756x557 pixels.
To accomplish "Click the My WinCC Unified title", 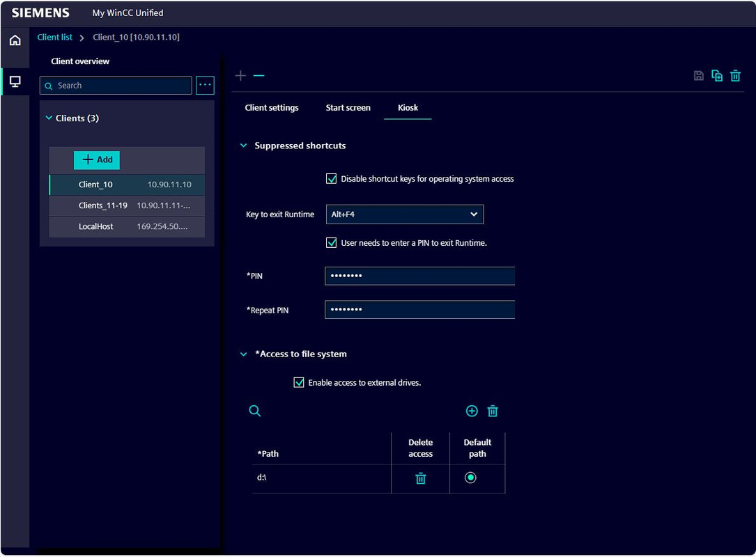I will 128,13.
